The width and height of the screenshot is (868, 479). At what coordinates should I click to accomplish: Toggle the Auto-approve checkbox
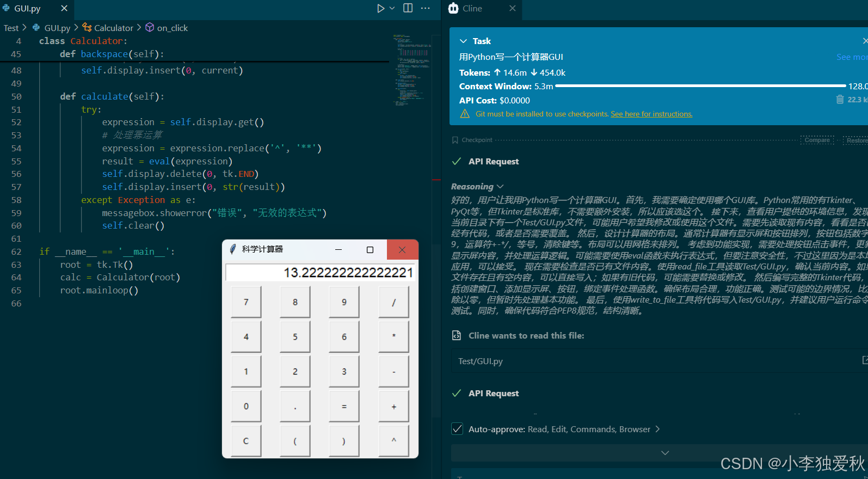click(457, 429)
